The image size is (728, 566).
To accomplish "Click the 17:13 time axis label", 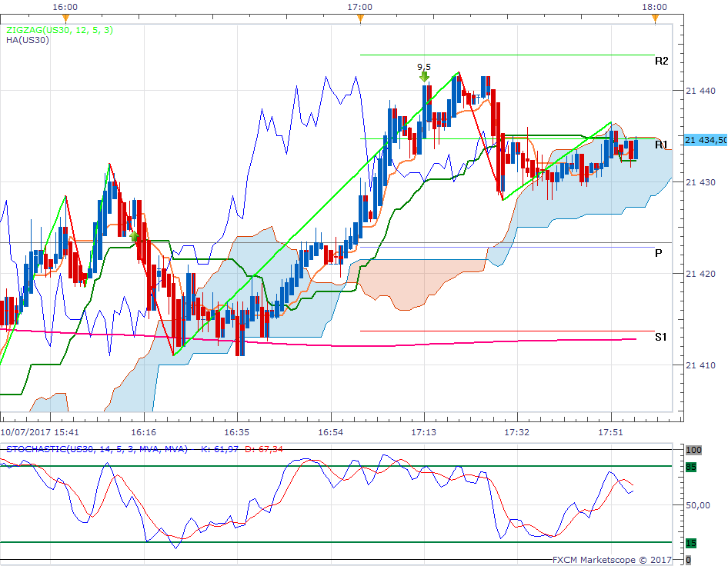I will point(423,432).
